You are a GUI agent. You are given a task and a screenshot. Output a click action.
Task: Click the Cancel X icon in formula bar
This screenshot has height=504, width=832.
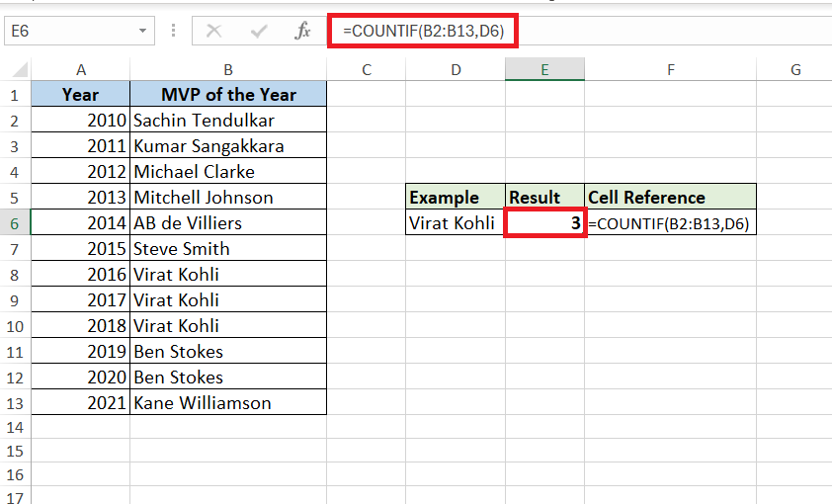point(213,31)
